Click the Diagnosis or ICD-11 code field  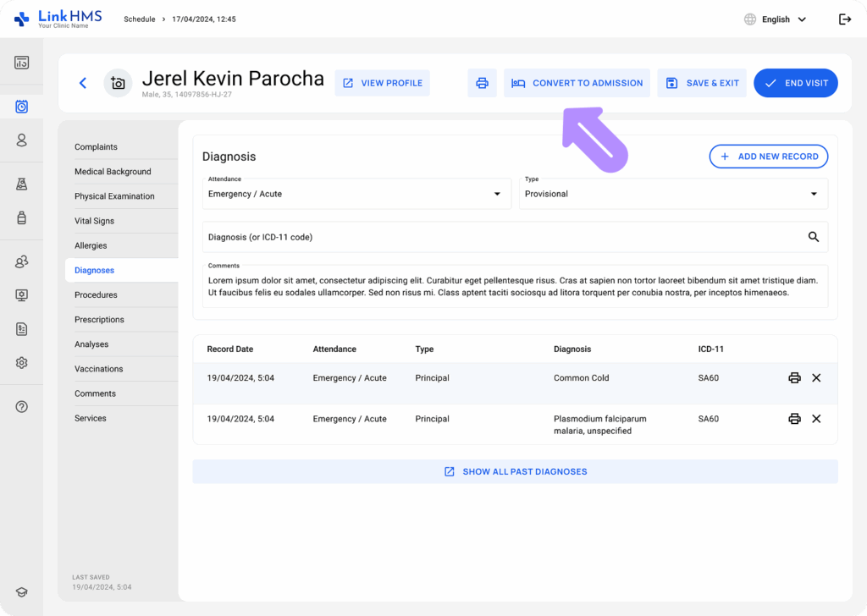point(500,237)
